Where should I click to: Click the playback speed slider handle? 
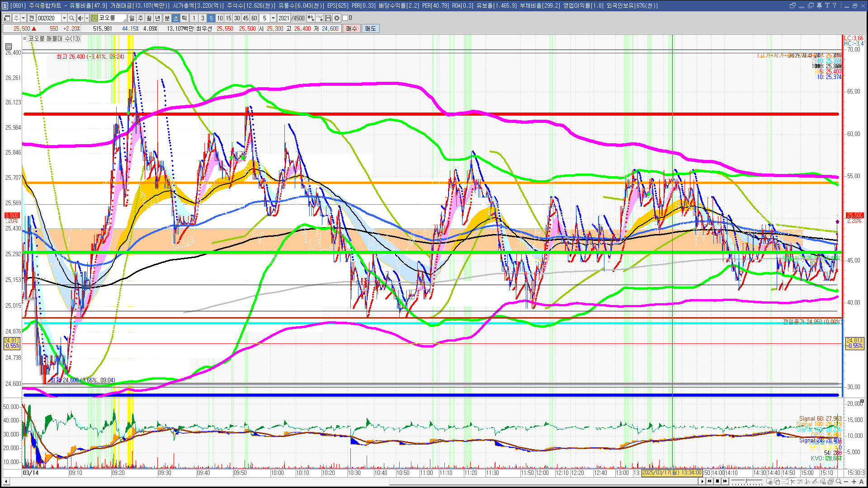pyautogui.click(x=746, y=481)
